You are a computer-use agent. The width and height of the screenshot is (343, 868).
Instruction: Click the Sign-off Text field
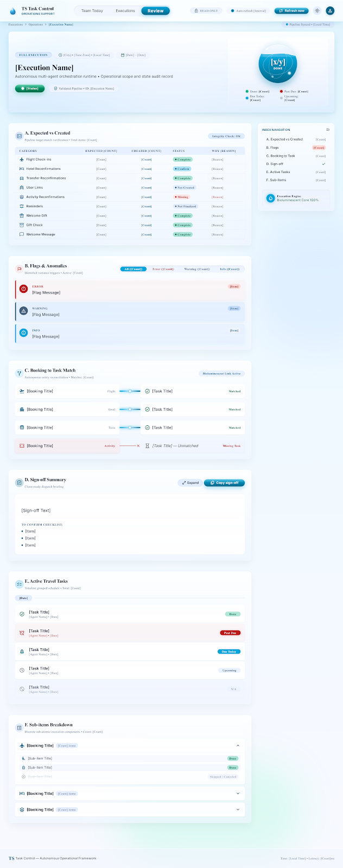click(130, 510)
